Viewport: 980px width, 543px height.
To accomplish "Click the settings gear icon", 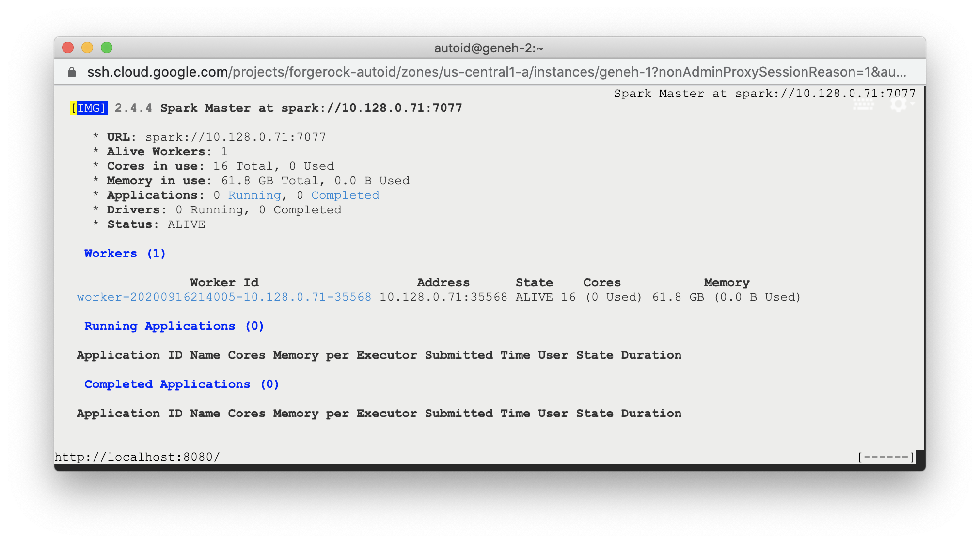I will pos(898,104).
